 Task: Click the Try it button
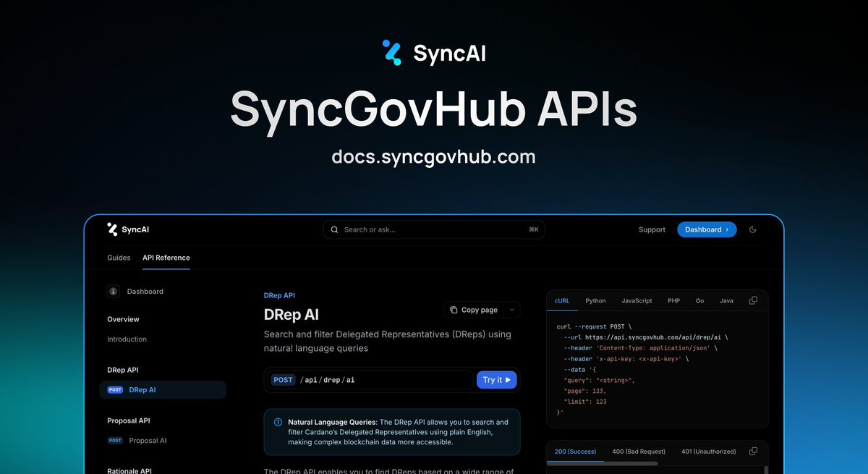[496, 379]
